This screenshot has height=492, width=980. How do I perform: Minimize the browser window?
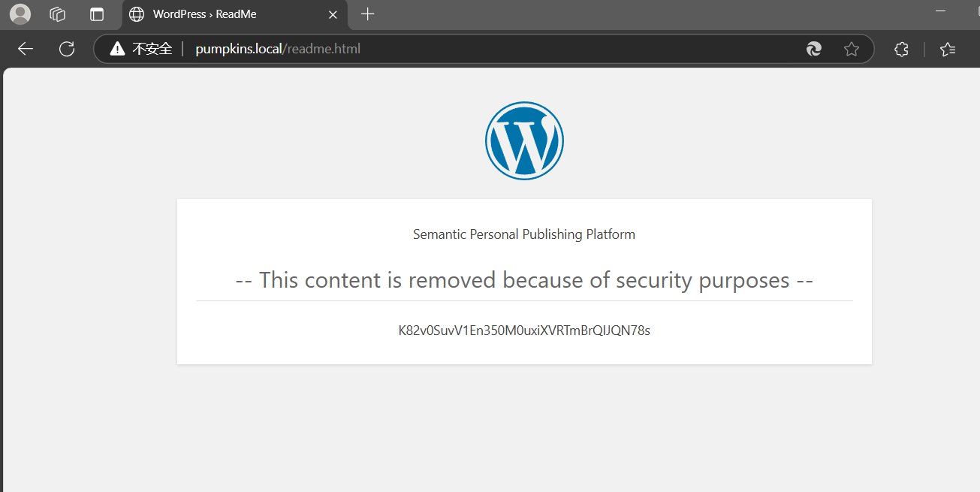(x=942, y=11)
